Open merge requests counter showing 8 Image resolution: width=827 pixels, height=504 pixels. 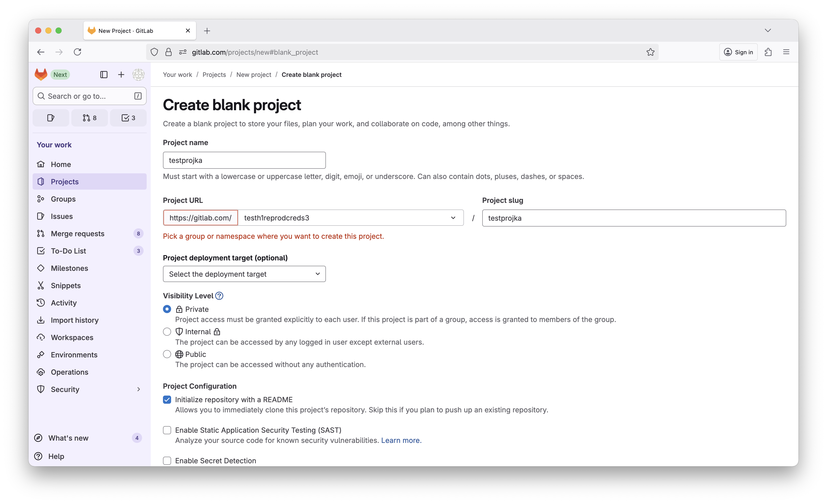90,118
